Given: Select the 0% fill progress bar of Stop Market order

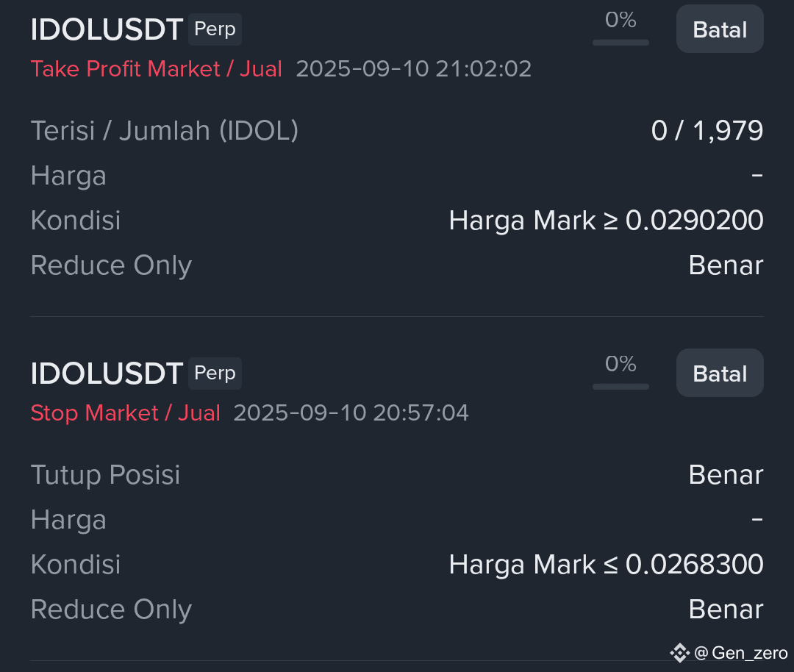Looking at the screenshot, I should coord(620,387).
